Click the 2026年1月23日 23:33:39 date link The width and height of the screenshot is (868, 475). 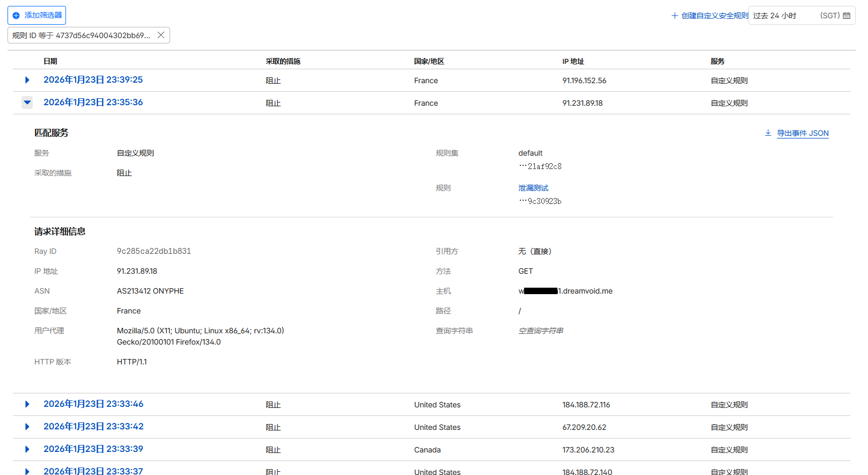tap(93, 449)
